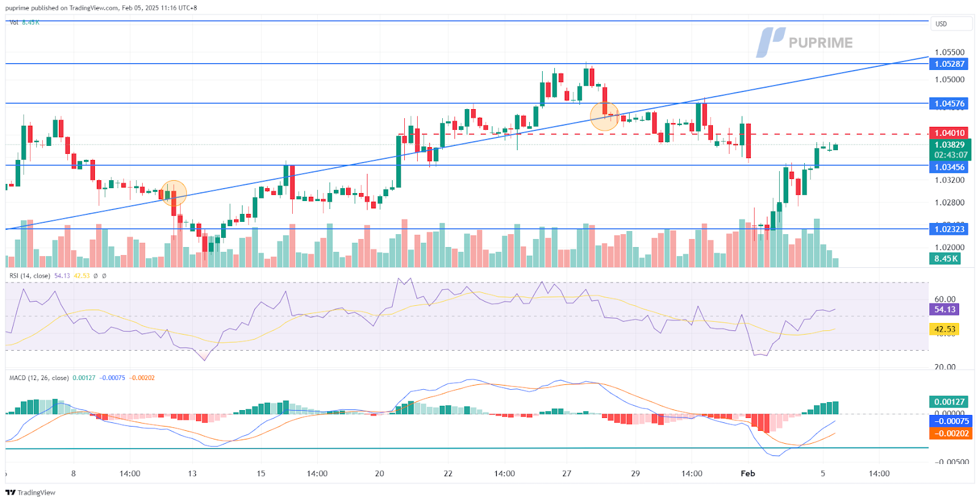
Task: Click the 1.02800 price axis tick
Action: tap(949, 202)
